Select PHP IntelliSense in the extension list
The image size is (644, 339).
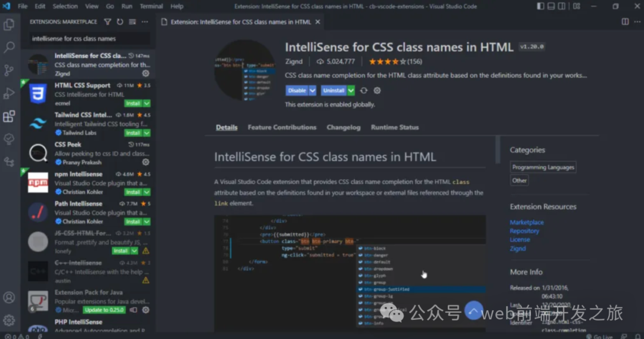click(88, 325)
